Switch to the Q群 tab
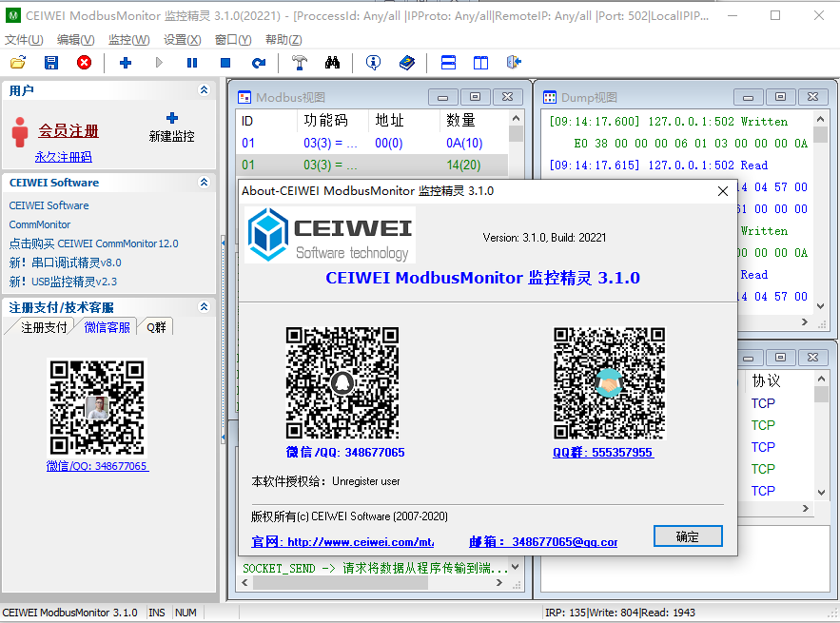Screen dimensions: 840x623 [155, 327]
